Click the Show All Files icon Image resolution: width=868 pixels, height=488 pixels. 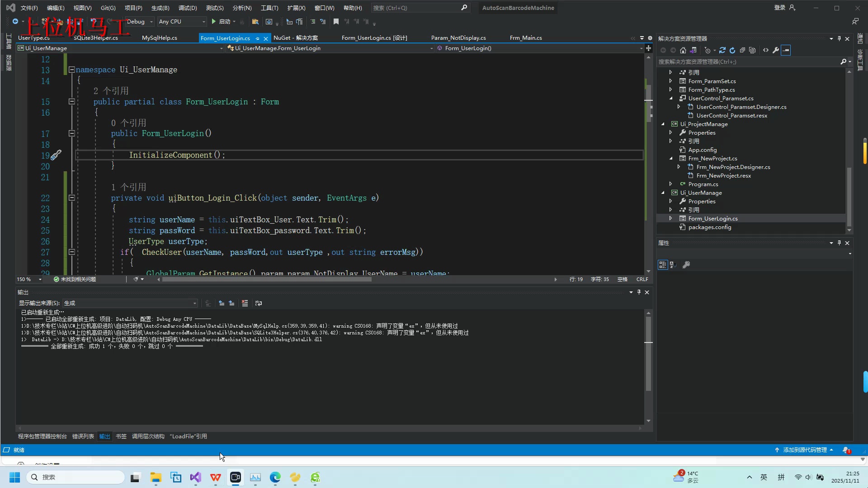[x=752, y=50]
